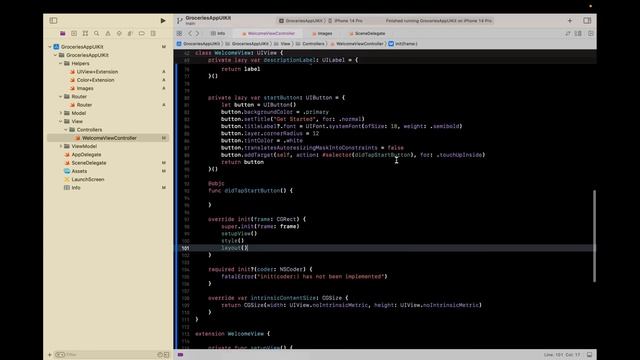Click the View folder in the jump bar
The image size is (640, 360).
(x=282, y=44)
